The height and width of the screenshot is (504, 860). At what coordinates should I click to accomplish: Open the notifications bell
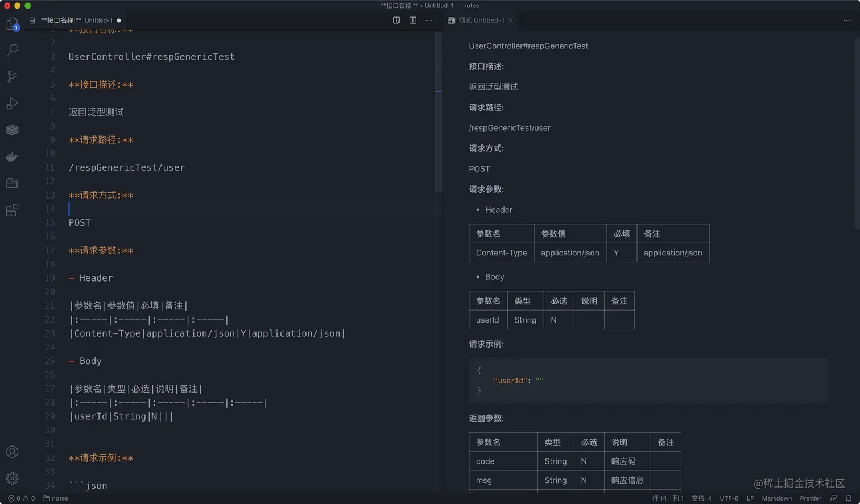click(849, 498)
